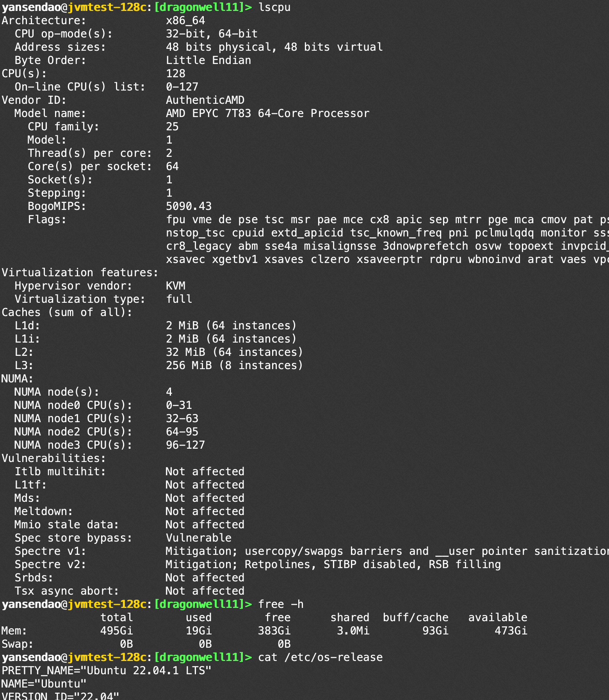Viewport: 609px width, 700px height.
Task: Select '48 bits physical, 48 bits virtual'
Action: tap(274, 47)
